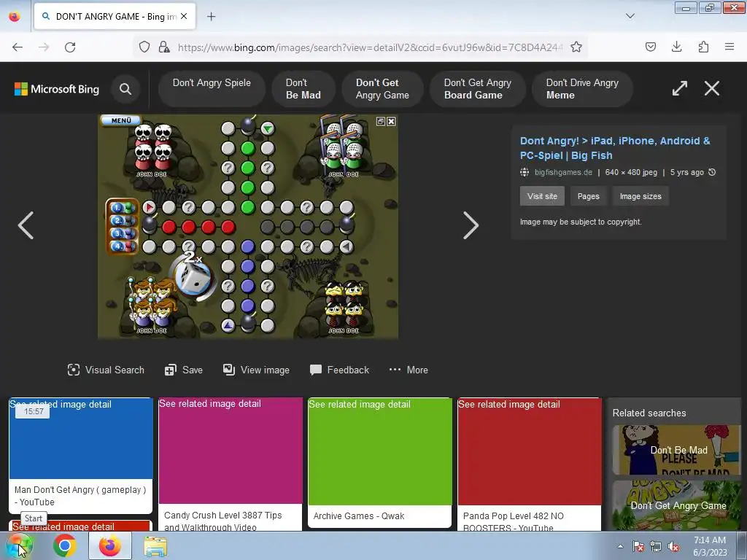Close the DON'T ANGRY GAME tab
The image size is (747, 560).
click(x=184, y=16)
